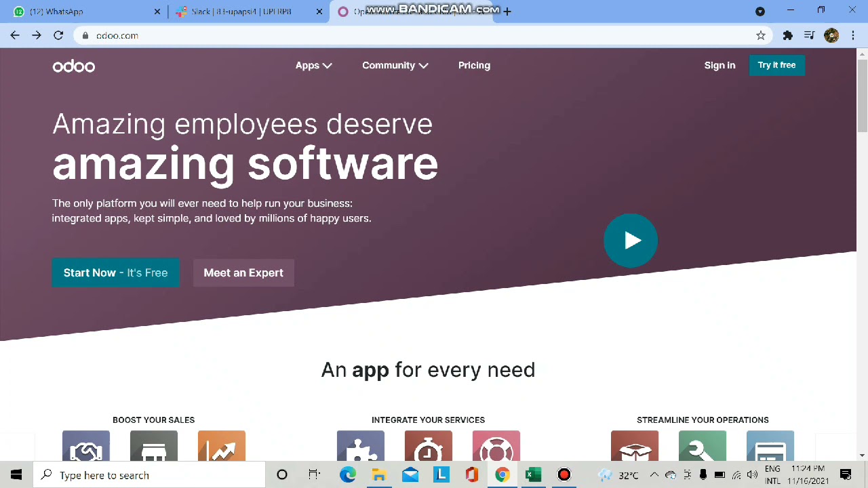This screenshot has width=868, height=488.
Task: Open Excel from the taskbar
Action: coord(534,475)
